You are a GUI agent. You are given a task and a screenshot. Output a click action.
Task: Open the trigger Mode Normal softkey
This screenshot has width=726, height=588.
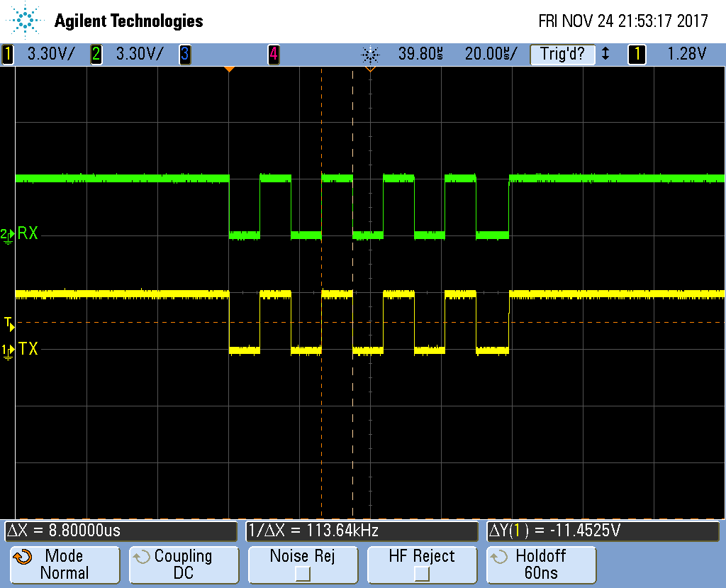coord(64,565)
